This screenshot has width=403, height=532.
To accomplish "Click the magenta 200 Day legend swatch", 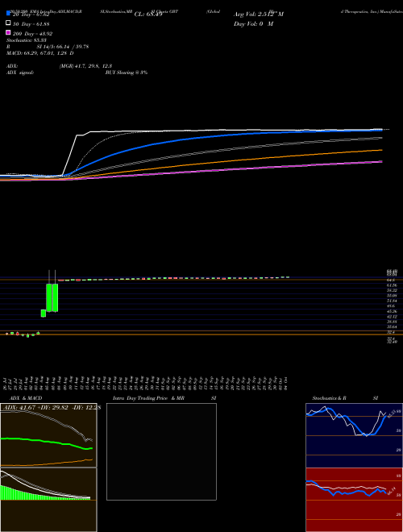I will tap(8, 32).
